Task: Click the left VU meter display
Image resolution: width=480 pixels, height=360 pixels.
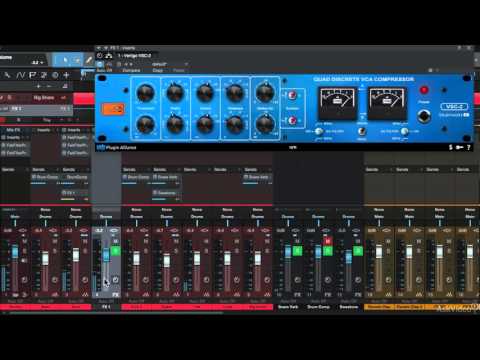Action: [x=337, y=103]
